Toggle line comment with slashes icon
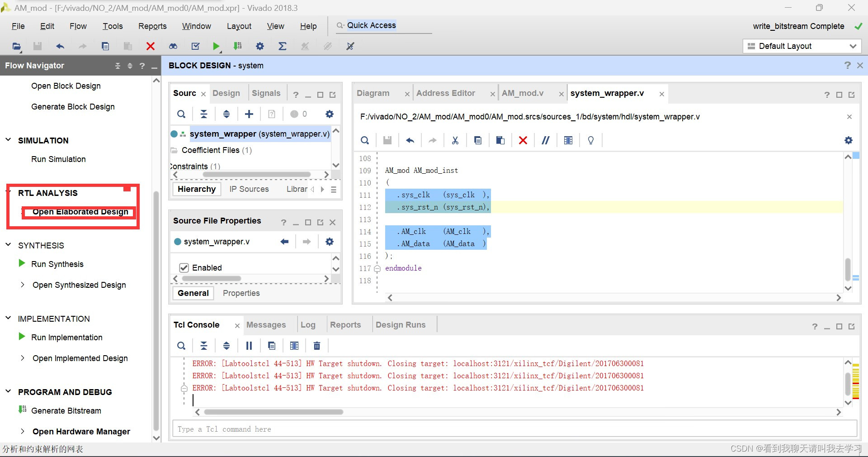868x457 pixels. coord(546,140)
